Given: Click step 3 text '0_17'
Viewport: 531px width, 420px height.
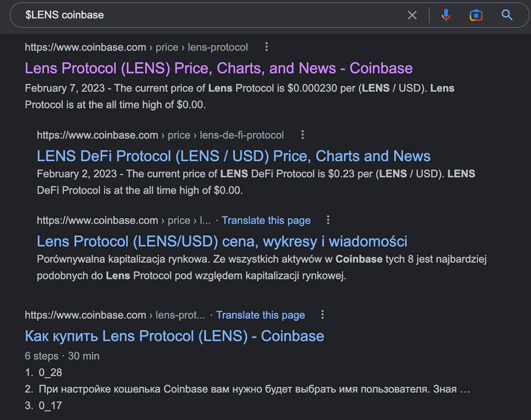Looking at the screenshot, I should tap(50, 405).
